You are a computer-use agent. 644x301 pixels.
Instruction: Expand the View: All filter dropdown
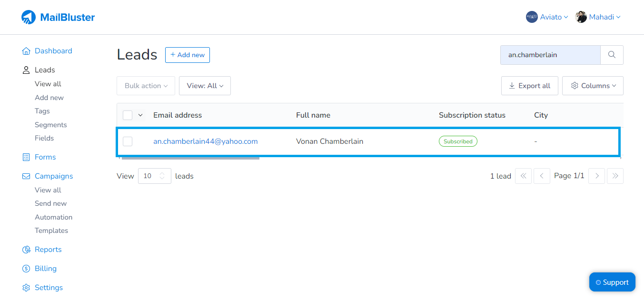(205, 86)
